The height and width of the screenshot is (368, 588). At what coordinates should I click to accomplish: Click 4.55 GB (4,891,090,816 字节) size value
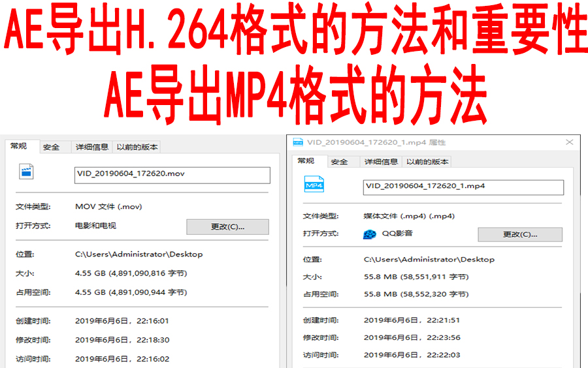[x=131, y=273]
